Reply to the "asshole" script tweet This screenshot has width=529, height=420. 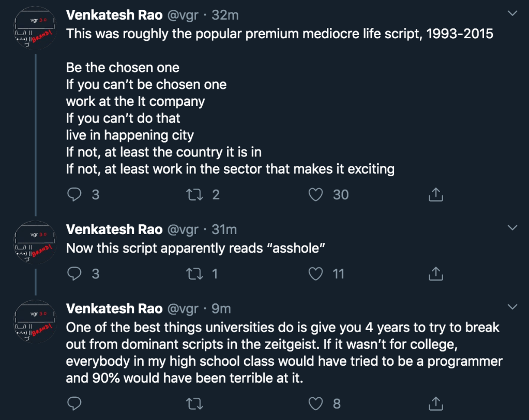pyautogui.click(x=75, y=274)
